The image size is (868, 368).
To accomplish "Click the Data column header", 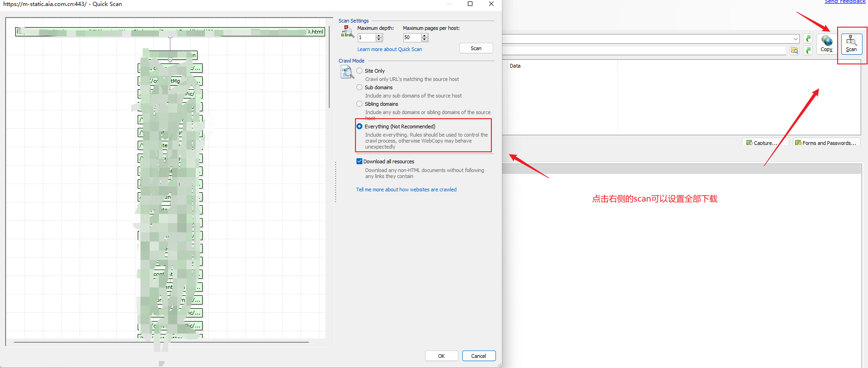I will [515, 66].
